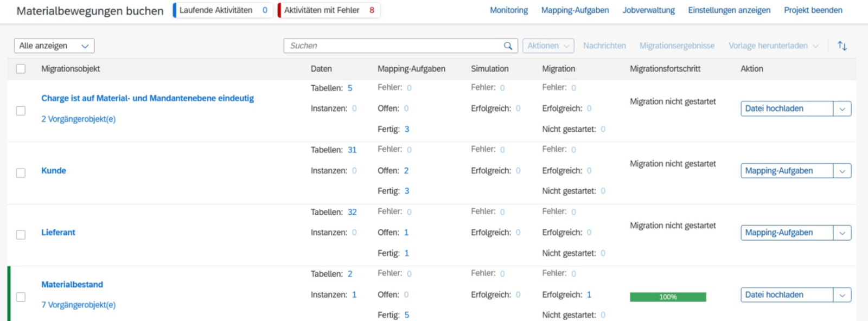Image resolution: width=868 pixels, height=321 pixels.
Task: Click Migrationsfortschritt column header
Action: pos(665,69)
